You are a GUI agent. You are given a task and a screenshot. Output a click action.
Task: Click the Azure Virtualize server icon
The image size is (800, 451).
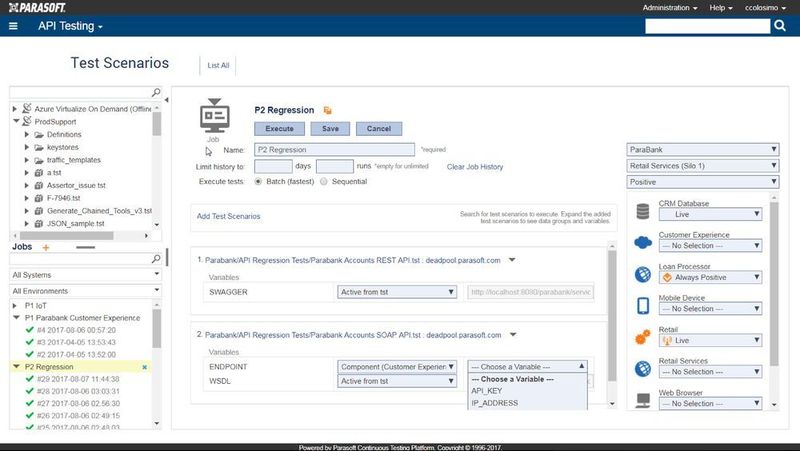tap(27, 108)
